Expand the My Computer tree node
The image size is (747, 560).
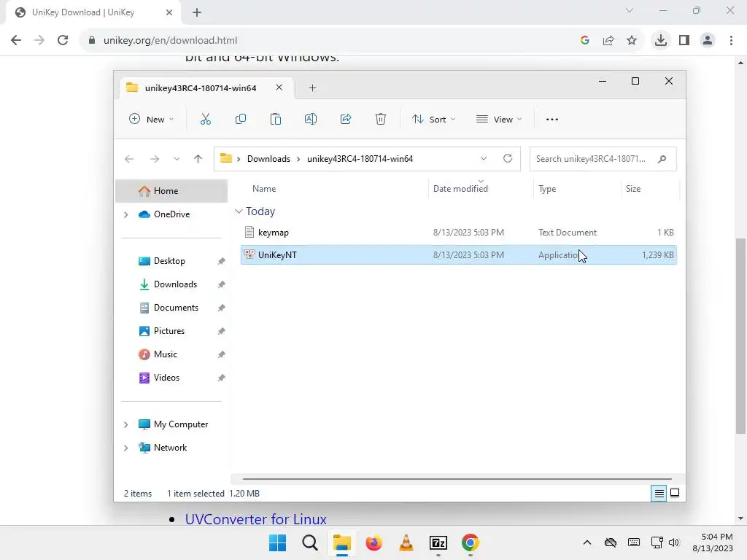click(x=125, y=424)
